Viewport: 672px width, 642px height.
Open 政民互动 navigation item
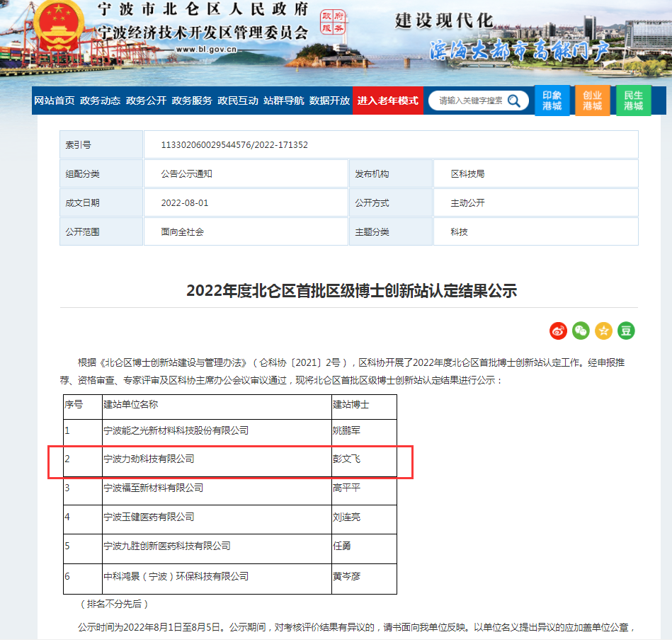(238, 101)
